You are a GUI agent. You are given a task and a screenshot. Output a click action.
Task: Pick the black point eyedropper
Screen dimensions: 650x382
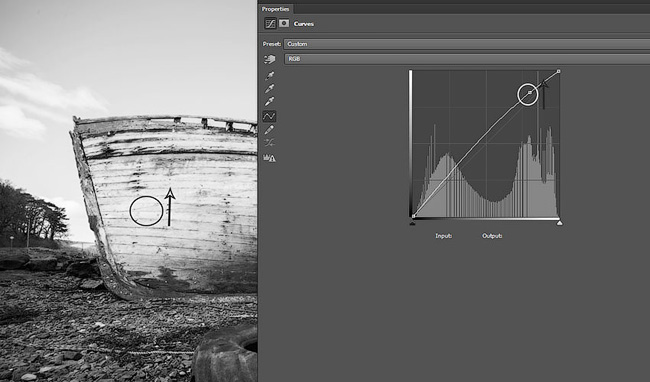point(269,76)
